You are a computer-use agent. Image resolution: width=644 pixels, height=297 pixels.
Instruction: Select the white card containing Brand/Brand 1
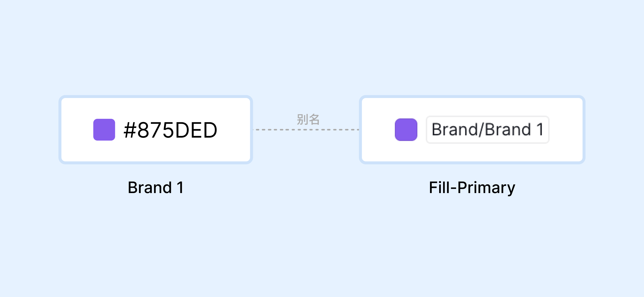click(x=472, y=130)
